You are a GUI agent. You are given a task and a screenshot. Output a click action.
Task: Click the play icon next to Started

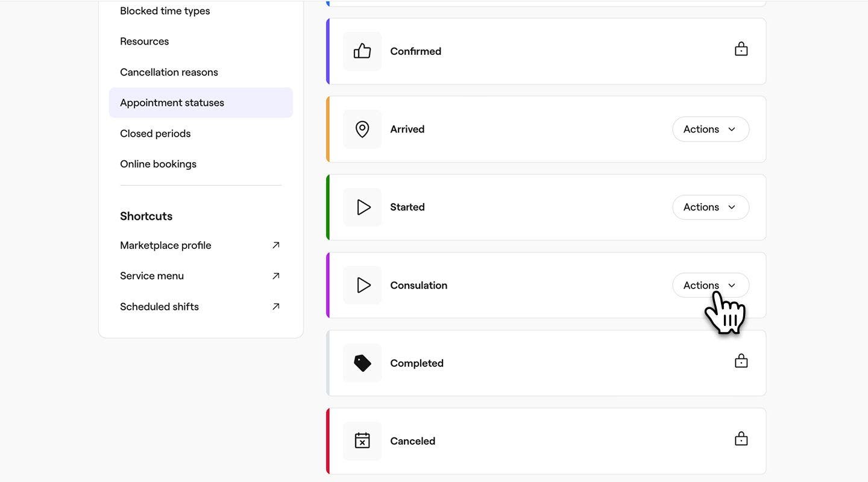(x=362, y=207)
